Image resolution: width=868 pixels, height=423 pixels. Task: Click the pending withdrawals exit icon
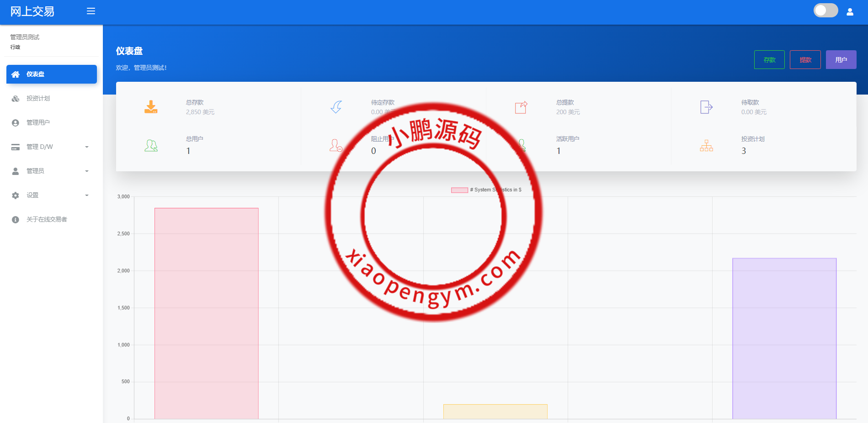[x=706, y=107]
